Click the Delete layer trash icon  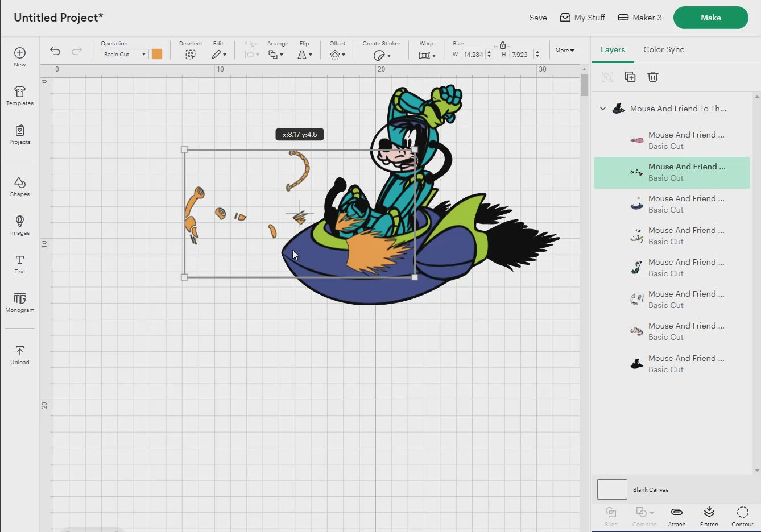click(653, 77)
